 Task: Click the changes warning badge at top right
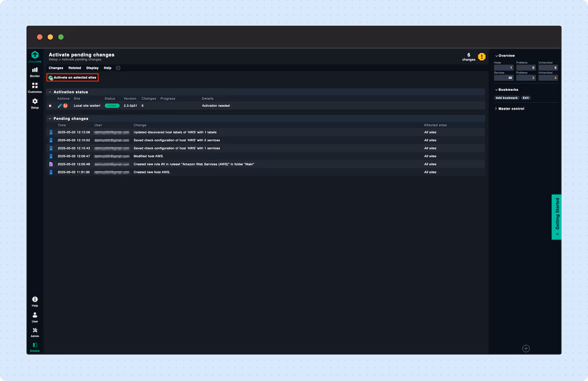pos(482,56)
